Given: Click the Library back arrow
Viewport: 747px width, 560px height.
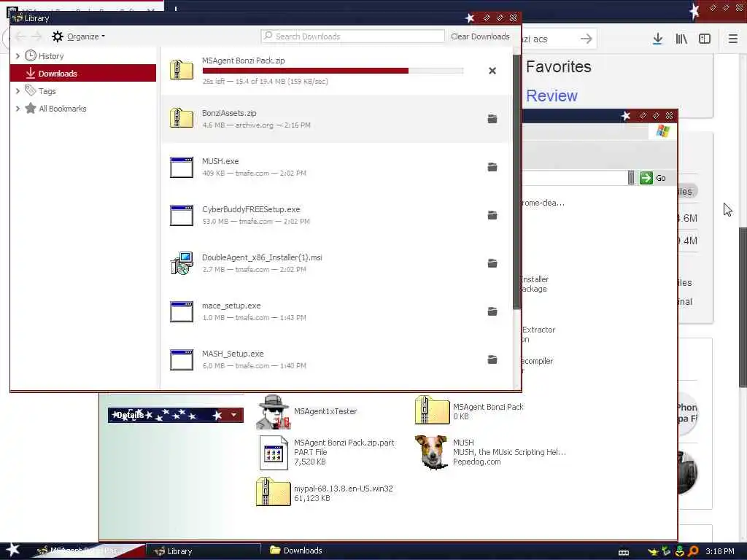Looking at the screenshot, I should click(x=20, y=36).
